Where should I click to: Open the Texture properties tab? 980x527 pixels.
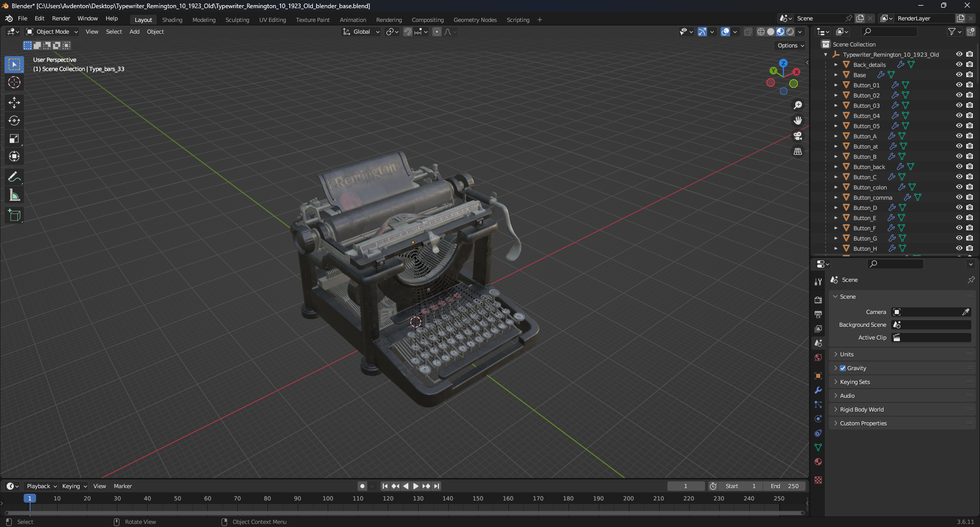(x=818, y=480)
